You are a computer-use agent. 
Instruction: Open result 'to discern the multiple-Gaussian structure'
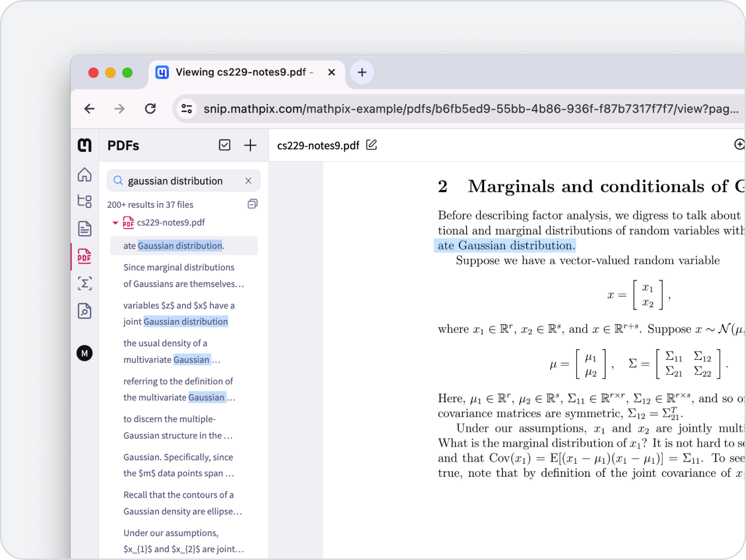178,427
